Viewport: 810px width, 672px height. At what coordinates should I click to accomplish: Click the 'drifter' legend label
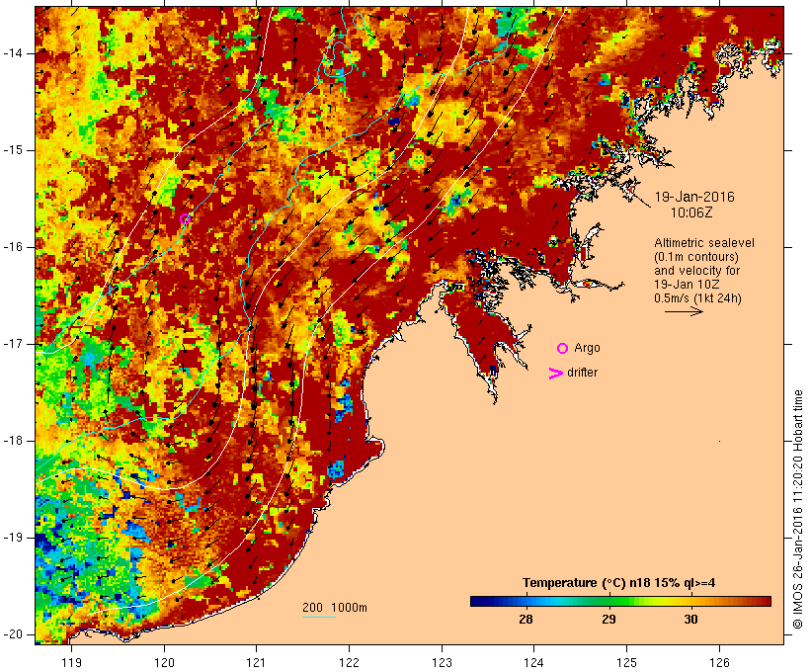(582, 373)
